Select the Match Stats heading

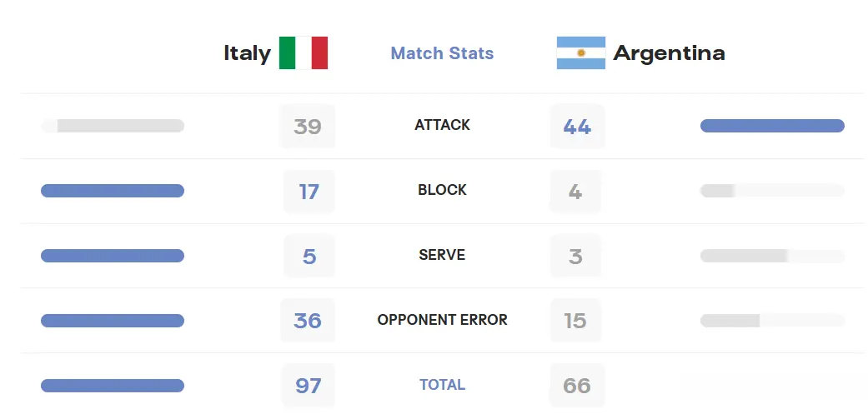point(442,53)
